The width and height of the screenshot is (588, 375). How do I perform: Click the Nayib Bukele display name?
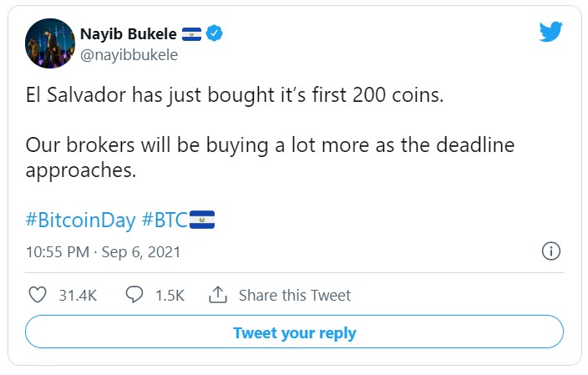tap(129, 33)
